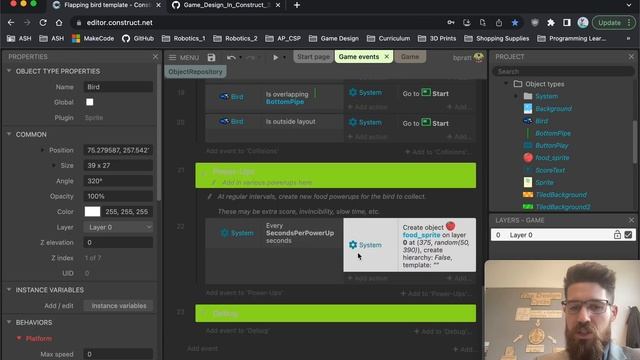This screenshot has height=360, width=640.
Task: Preview the game with Play icon
Action: click(x=276, y=58)
